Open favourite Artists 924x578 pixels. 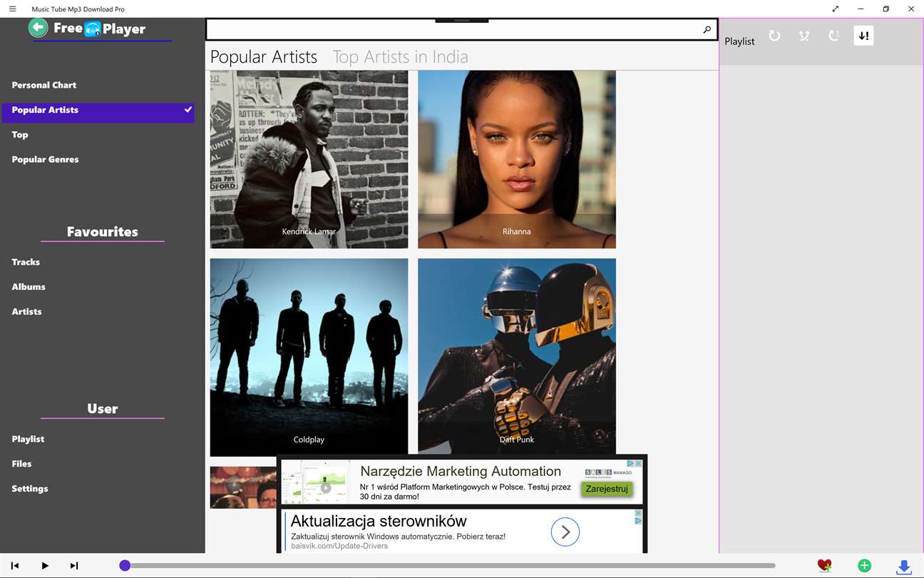26,312
